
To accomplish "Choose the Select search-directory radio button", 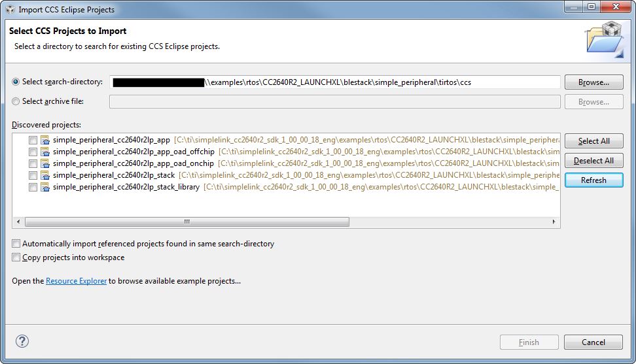I will click(x=16, y=82).
